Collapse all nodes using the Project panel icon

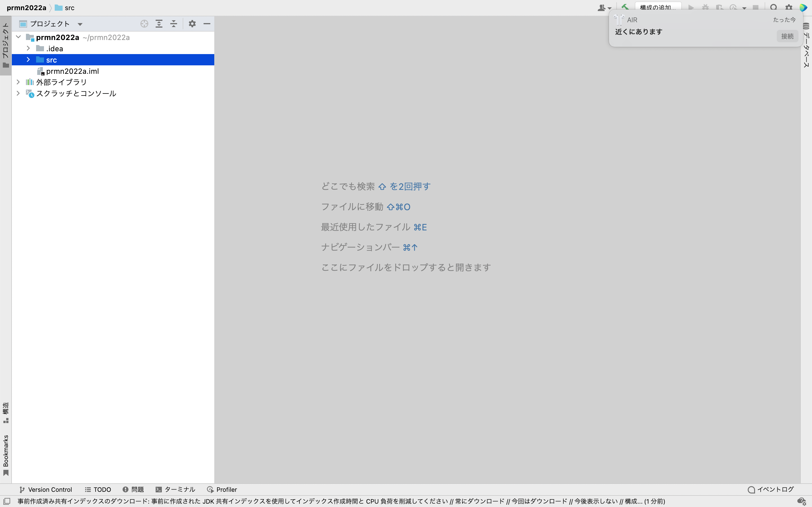coord(174,23)
